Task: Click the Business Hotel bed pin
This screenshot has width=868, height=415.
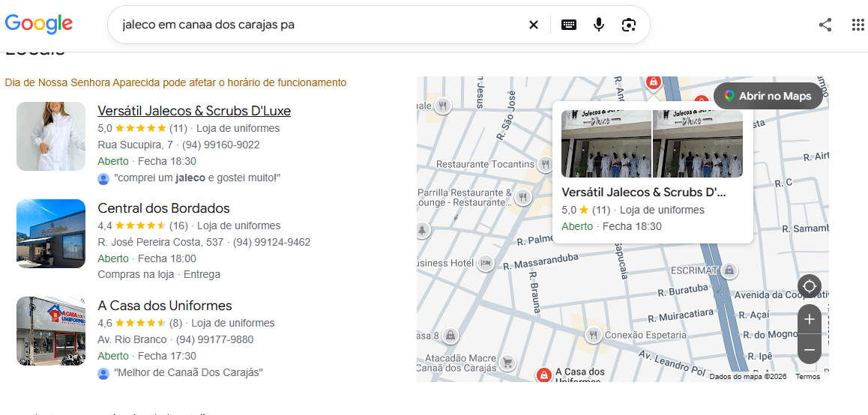Action: (486, 263)
